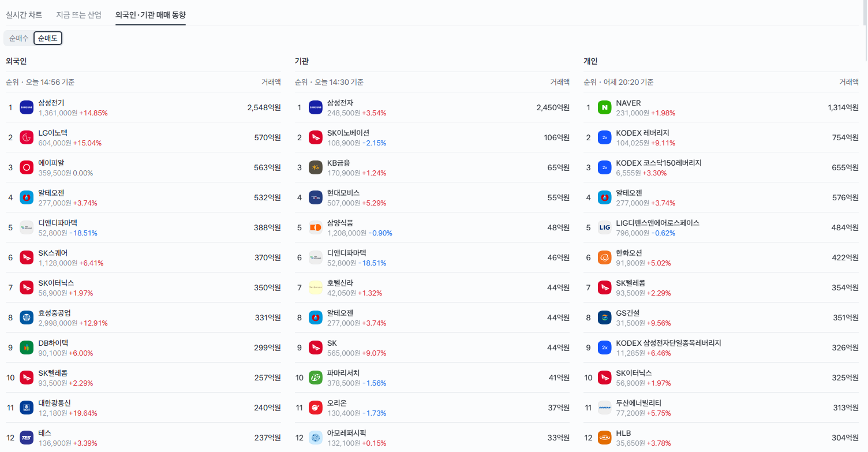Select the 현대모비스 stock name
Viewport: 868px width, 452px height.
pos(343,193)
